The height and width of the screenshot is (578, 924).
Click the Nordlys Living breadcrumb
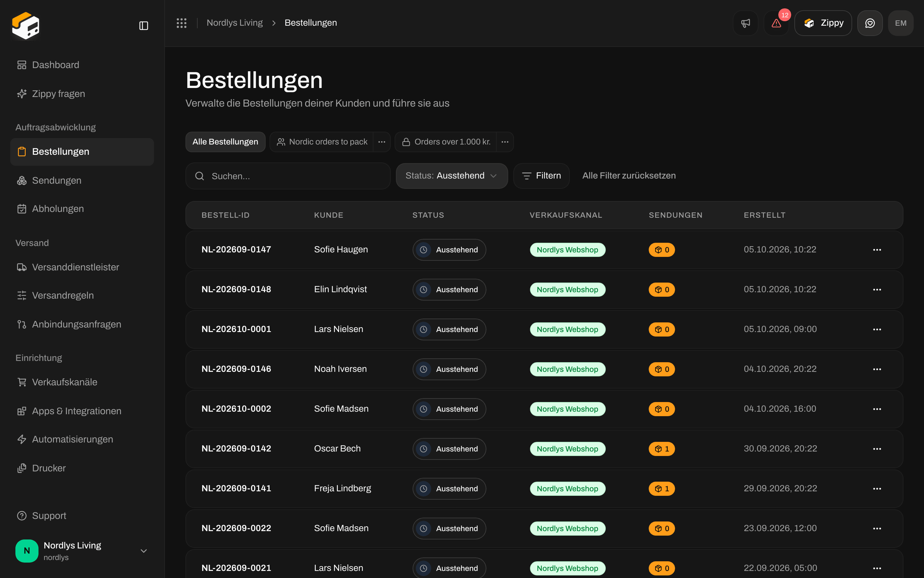tap(235, 23)
